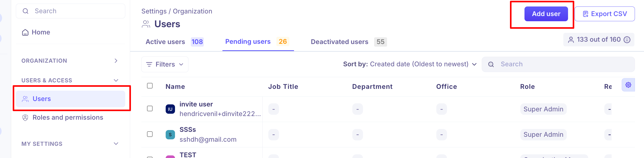Click the 133 out of 160 seats indicator
Image resolution: width=644 pixels, height=158 pixels.
click(x=599, y=40)
